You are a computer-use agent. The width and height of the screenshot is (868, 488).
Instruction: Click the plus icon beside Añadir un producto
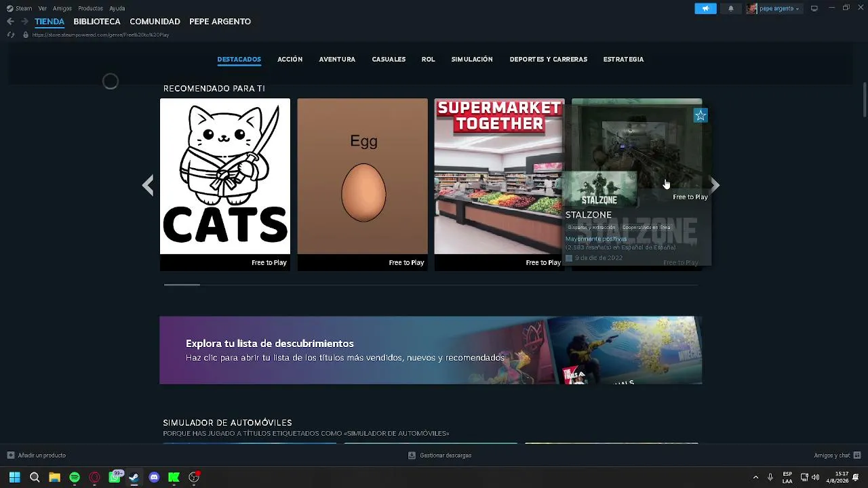pos(10,455)
